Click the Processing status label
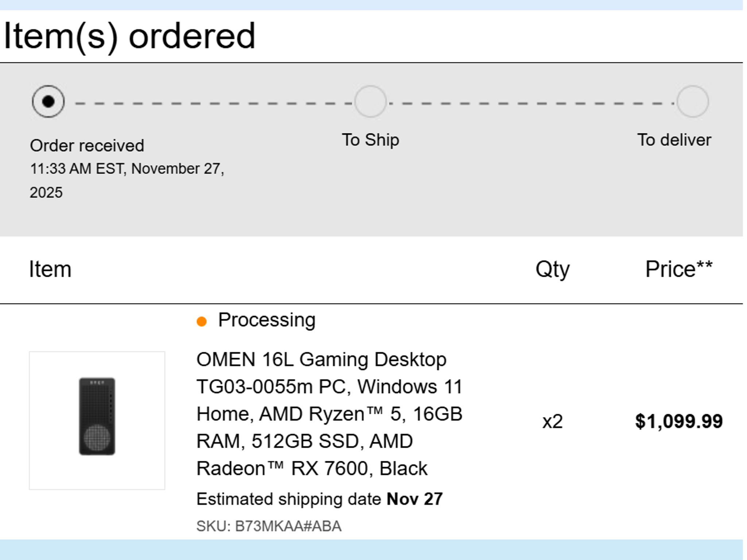Screen dimensions: 747x560 (x=267, y=320)
